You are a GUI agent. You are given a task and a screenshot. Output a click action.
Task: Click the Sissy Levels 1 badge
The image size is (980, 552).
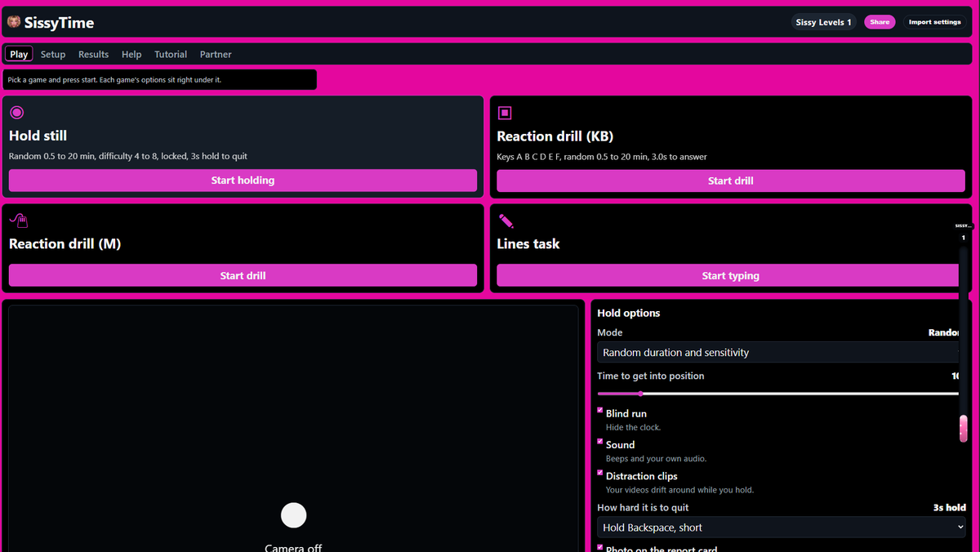pos(823,22)
